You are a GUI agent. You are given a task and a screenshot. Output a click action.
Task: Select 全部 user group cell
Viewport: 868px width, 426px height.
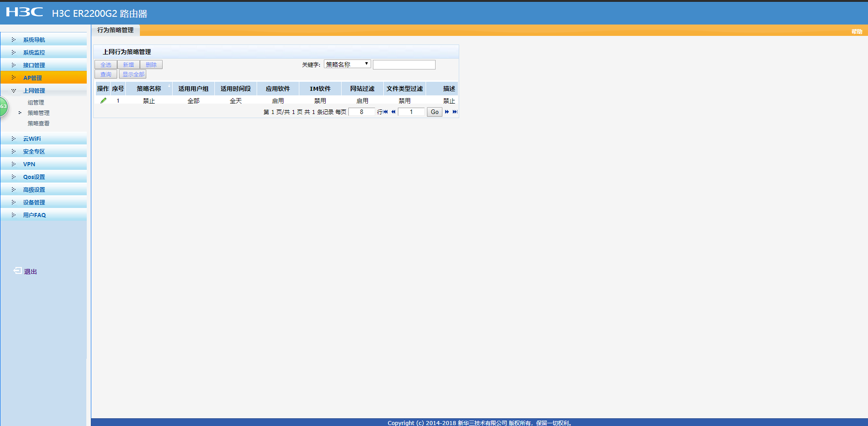193,101
